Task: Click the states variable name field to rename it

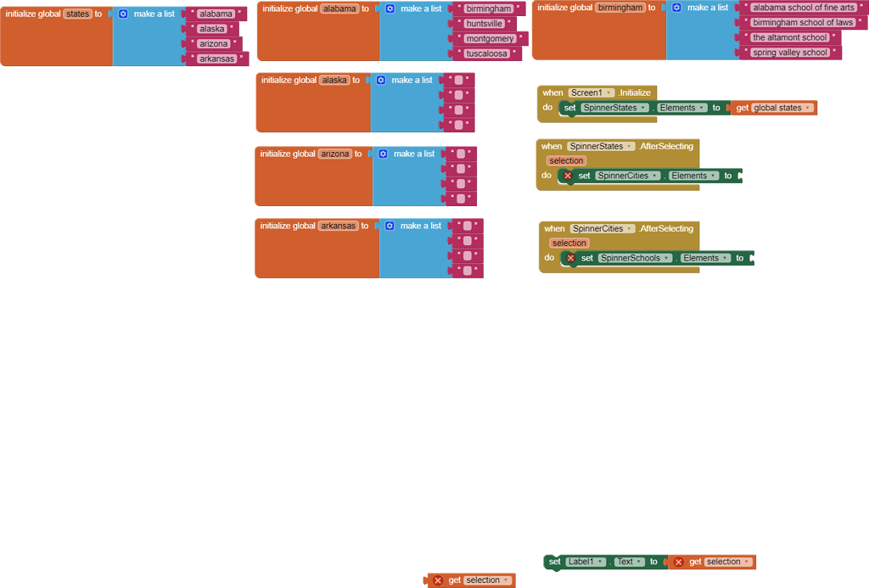Action: coord(78,14)
